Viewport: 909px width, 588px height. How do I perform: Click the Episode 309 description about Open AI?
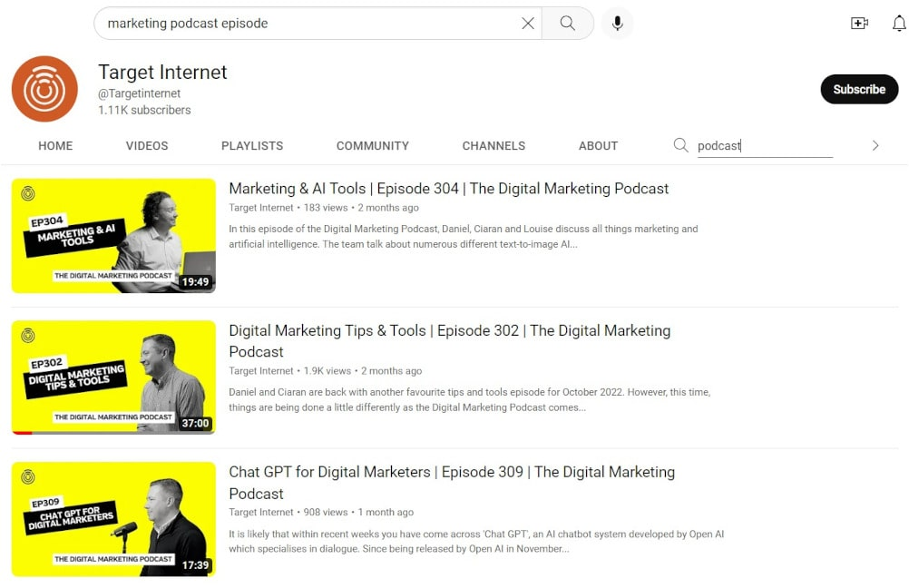[x=476, y=541]
